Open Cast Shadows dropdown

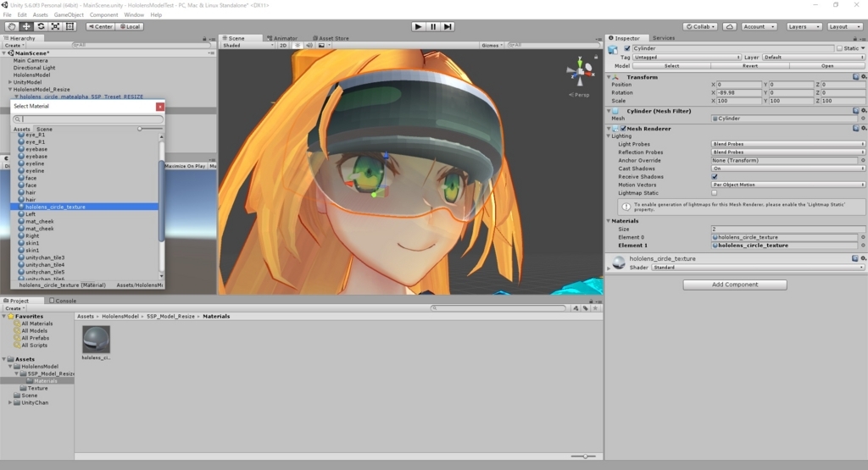tap(787, 169)
